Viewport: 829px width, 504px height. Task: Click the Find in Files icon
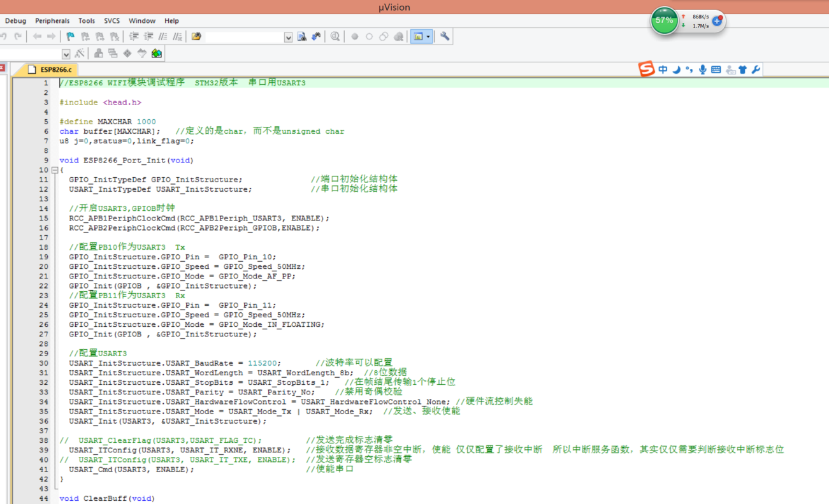tap(302, 37)
